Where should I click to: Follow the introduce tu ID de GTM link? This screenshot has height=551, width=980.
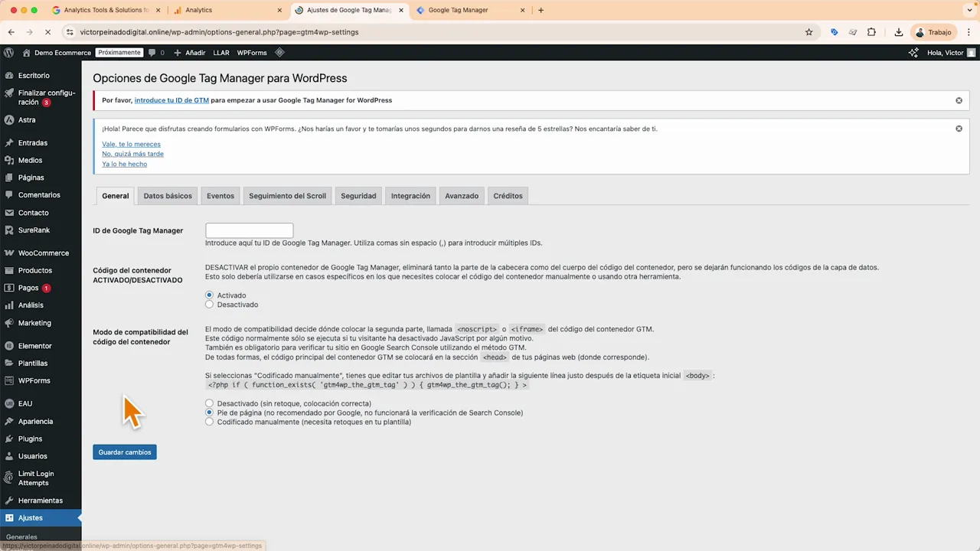click(x=171, y=100)
